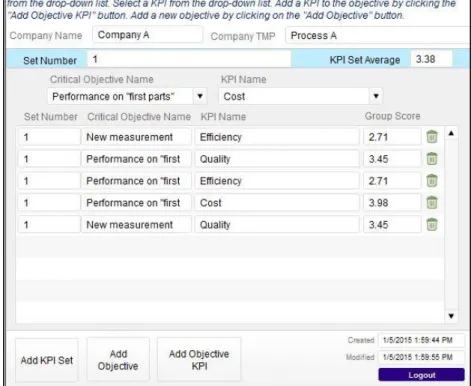Delete the New measurement Efficiency row

click(x=432, y=137)
